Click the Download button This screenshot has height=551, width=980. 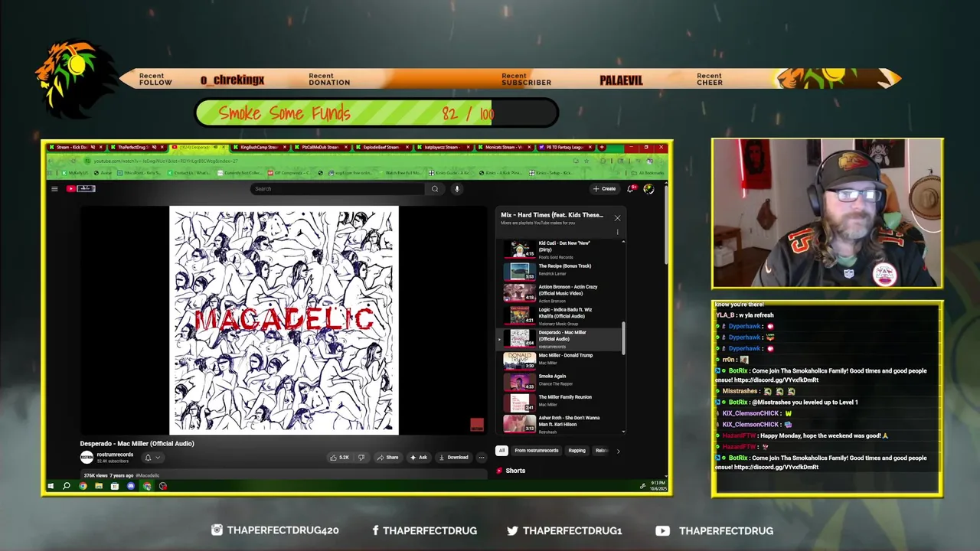453,458
